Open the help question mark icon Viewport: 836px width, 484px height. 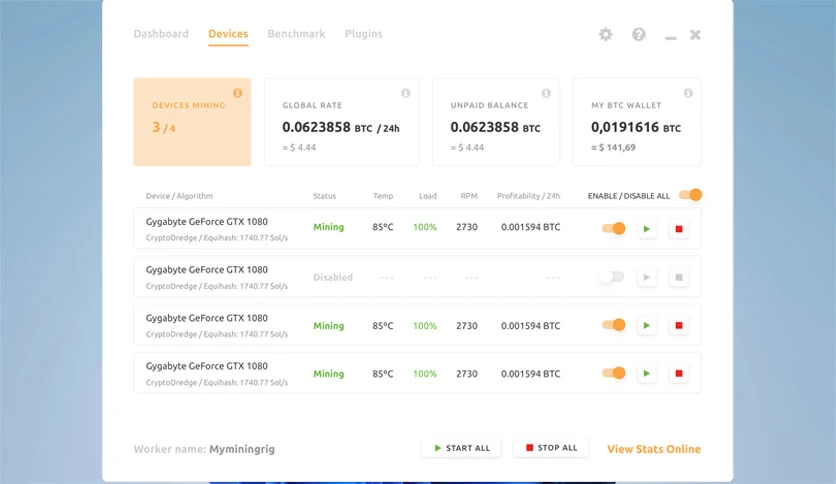639,35
